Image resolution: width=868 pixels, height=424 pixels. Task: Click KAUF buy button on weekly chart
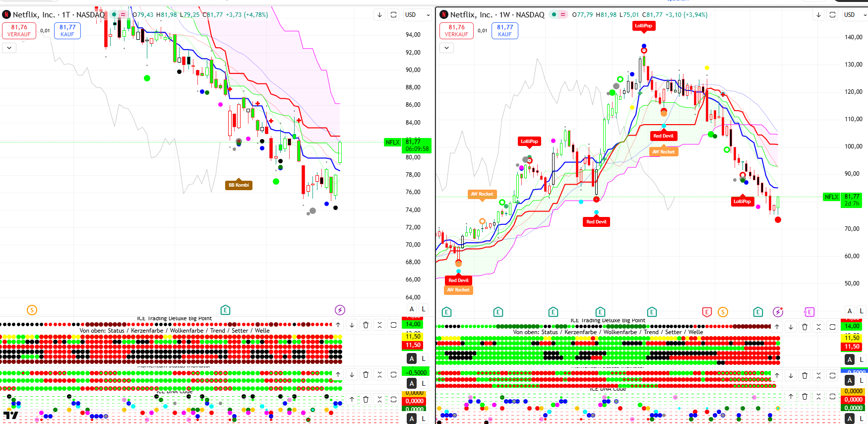coord(504,31)
